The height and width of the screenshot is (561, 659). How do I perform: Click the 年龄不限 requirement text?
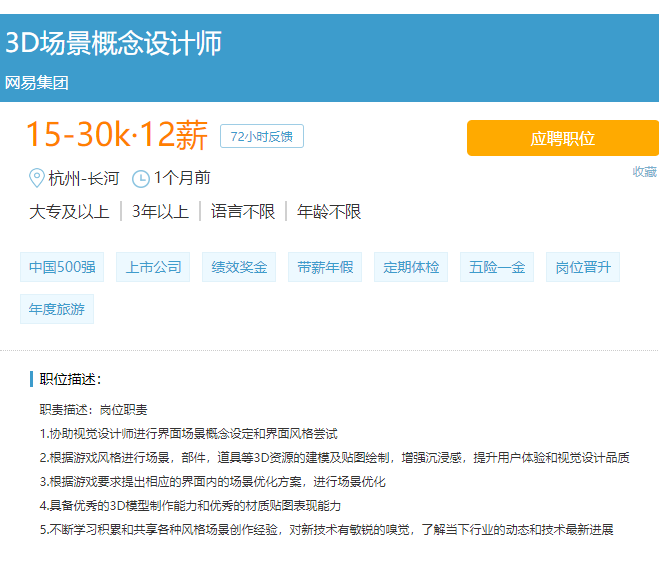tap(329, 211)
